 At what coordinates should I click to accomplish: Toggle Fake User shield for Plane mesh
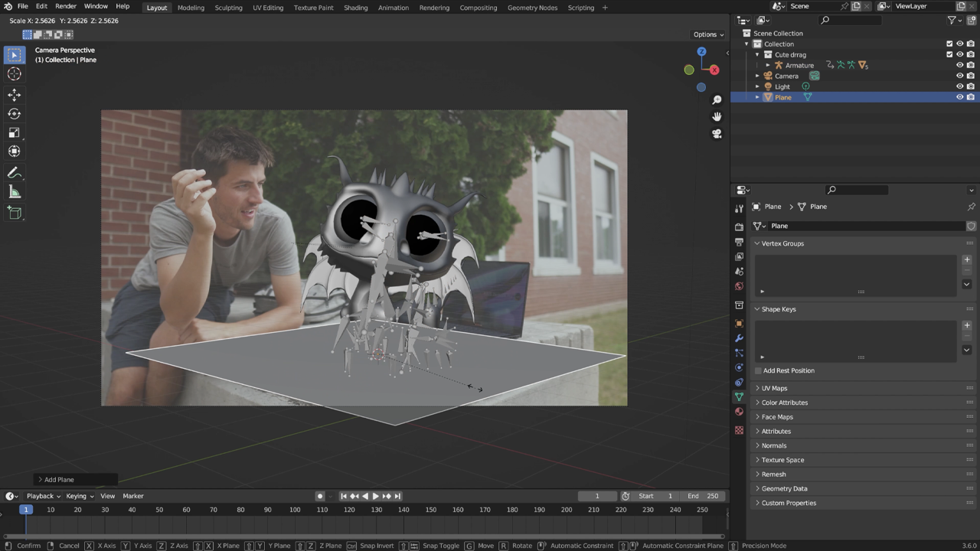point(971,226)
